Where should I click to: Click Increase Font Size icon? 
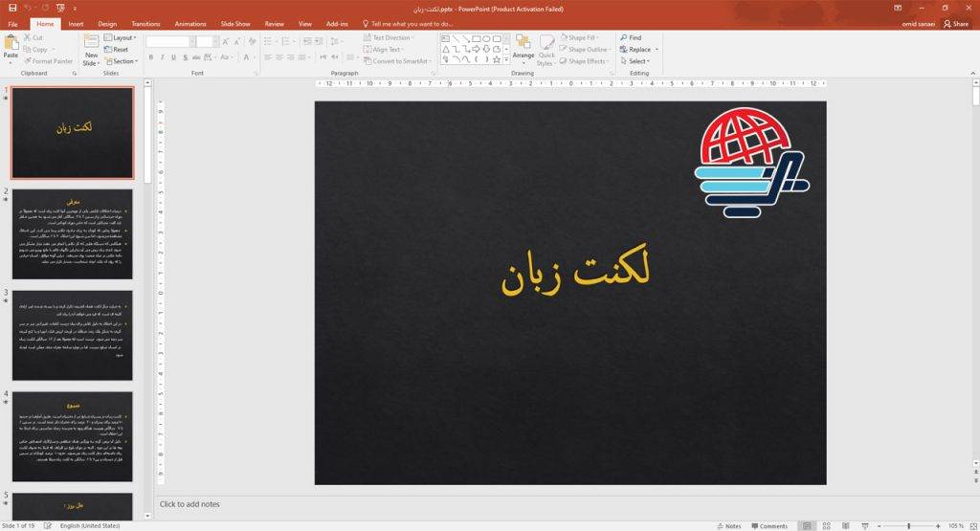pyautogui.click(x=226, y=41)
